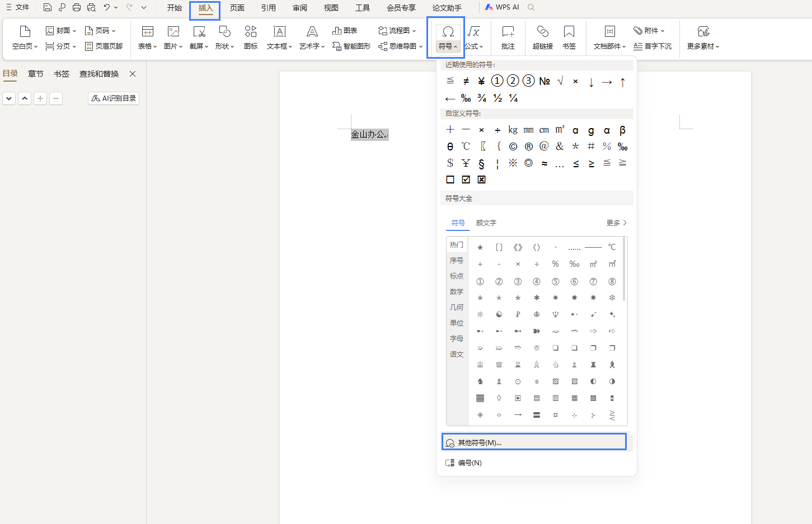Click the AI识别目录 button
This screenshot has height=524, width=812.
pyautogui.click(x=114, y=98)
